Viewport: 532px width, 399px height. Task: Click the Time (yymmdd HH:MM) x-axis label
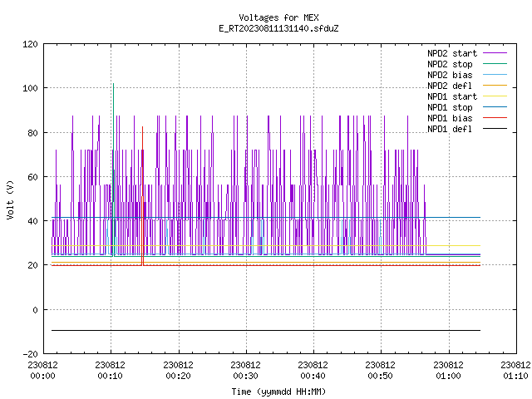[x=278, y=392]
